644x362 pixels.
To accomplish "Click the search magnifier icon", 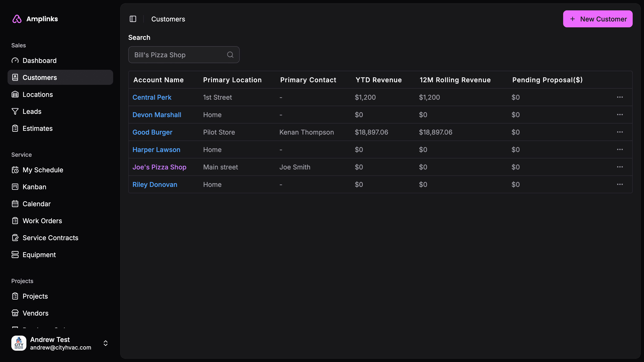I will [230, 55].
